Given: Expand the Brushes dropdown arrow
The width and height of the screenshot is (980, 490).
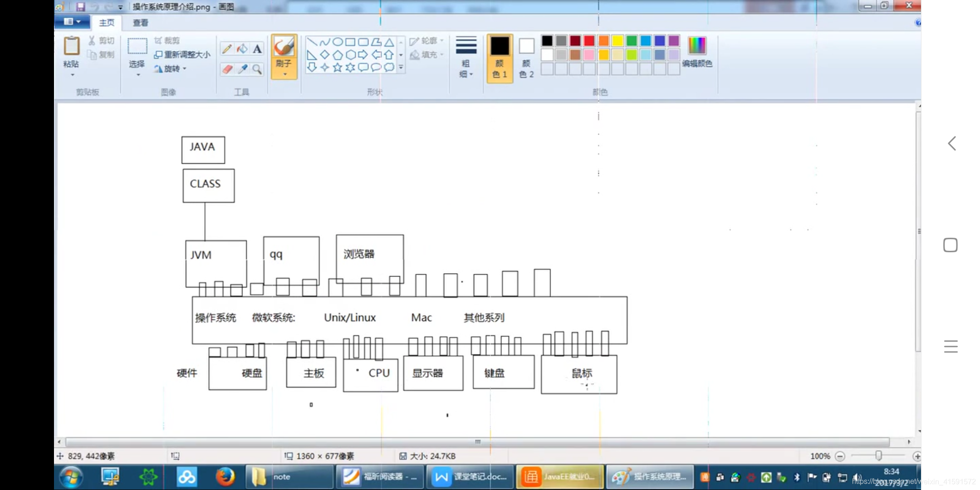Looking at the screenshot, I should pyautogui.click(x=284, y=74).
